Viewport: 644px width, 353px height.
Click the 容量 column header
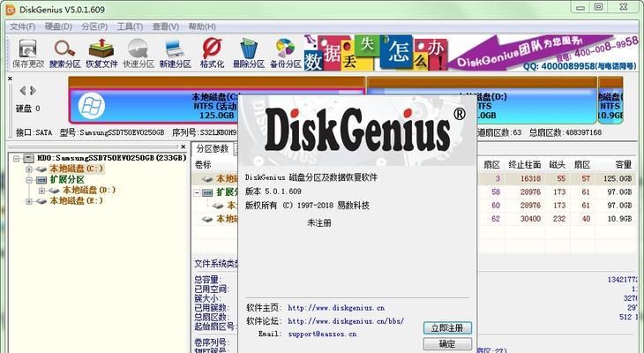point(617,165)
